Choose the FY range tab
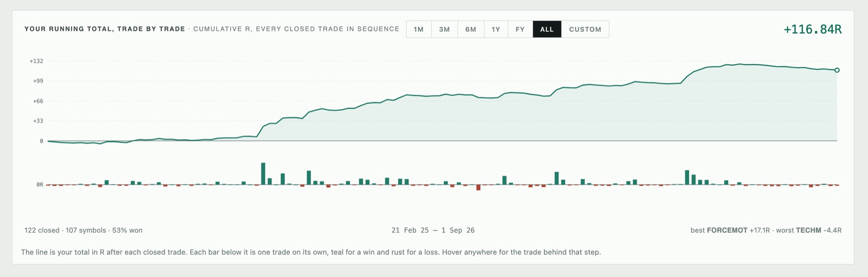Image resolution: width=868 pixels, height=277 pixels. 520,29
